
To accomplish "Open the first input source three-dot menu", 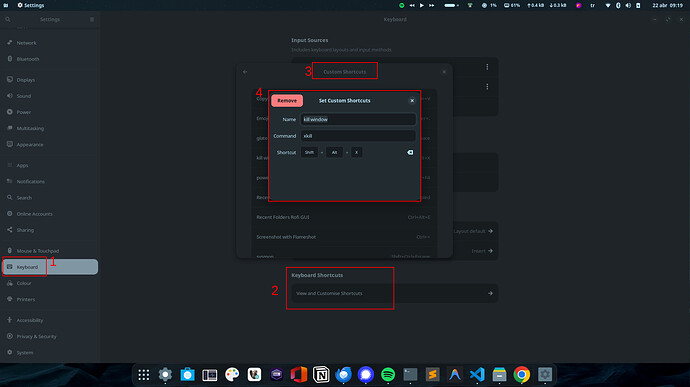I will (x=487, y=67).
